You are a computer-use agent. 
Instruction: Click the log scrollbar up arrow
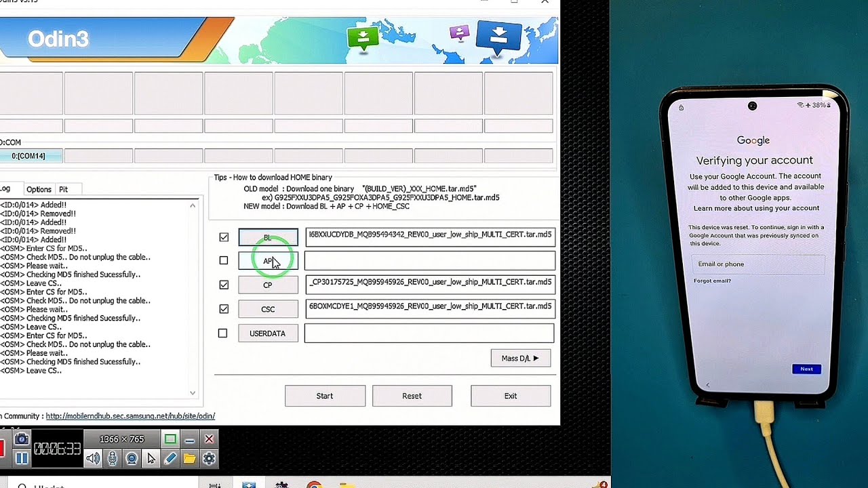click(x=193, y=205)
